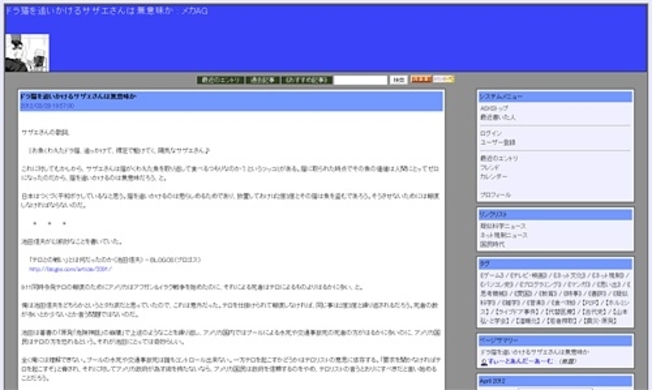Open 最近書いた人 in system menu
652x390 pixels.
[498, 117]
